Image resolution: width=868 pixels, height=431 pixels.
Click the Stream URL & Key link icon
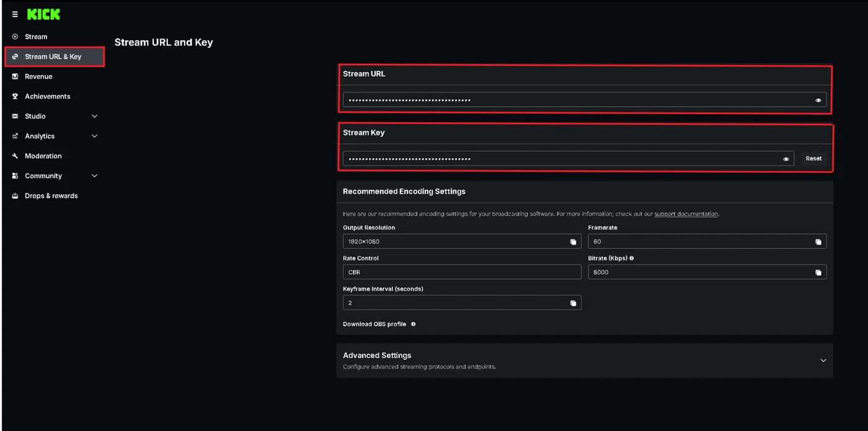pos(15,56)
